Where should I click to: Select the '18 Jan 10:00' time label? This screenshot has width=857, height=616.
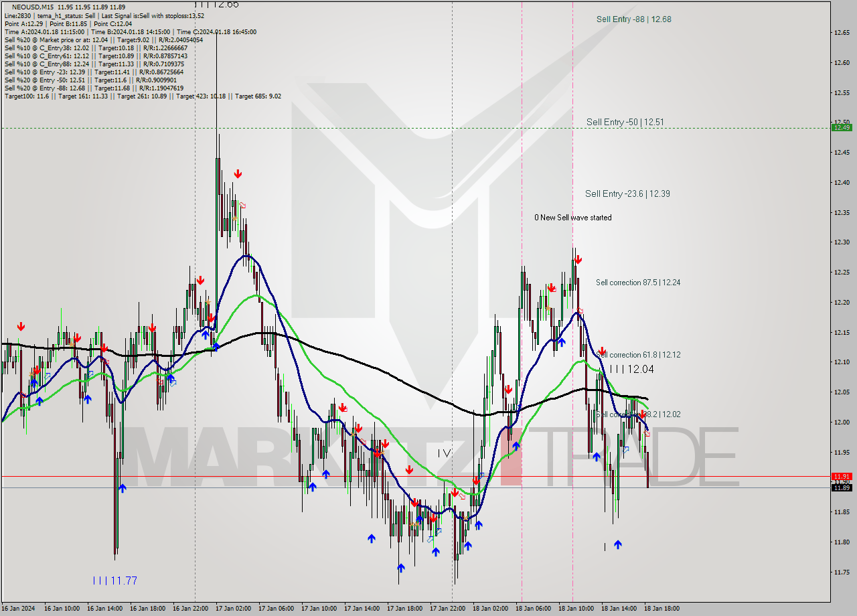tap(576, 609)
